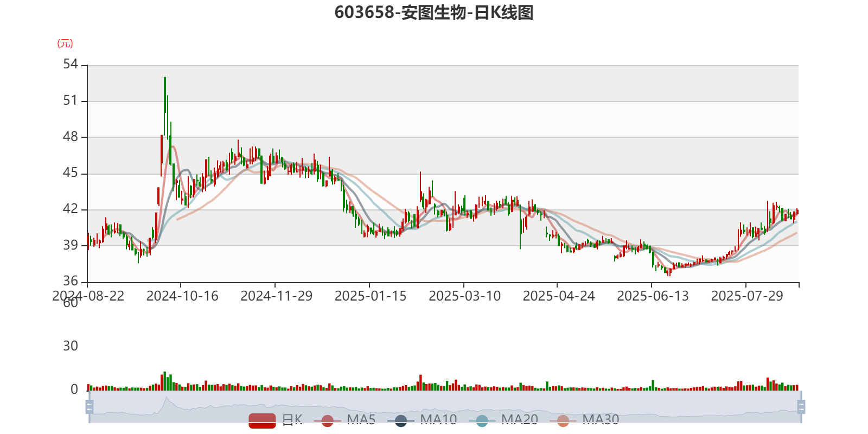Click the 45 price axis label
Viewport: 868px width, 434px height.
pyautogui.click(x=71, y=173)
